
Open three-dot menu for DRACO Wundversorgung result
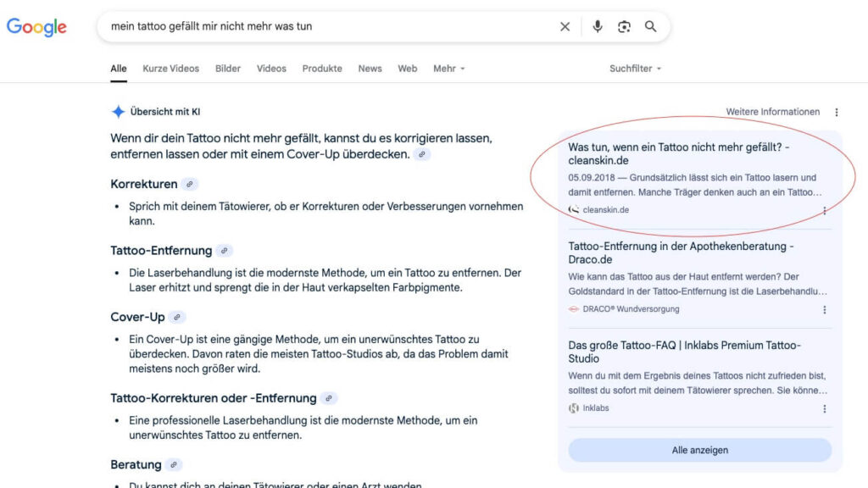coord(824,310)
